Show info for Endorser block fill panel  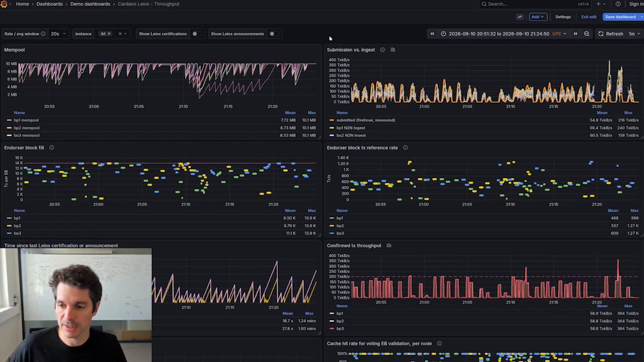52,147
